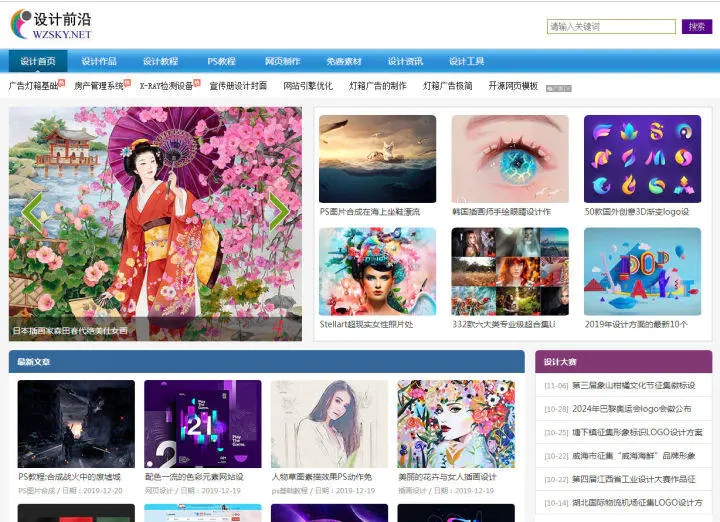Open the 开源网页模板 link

513,86
